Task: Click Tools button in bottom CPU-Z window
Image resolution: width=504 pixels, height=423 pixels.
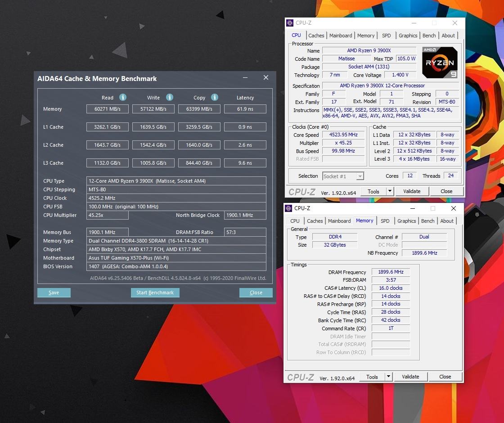Action: tap(372, 377)
